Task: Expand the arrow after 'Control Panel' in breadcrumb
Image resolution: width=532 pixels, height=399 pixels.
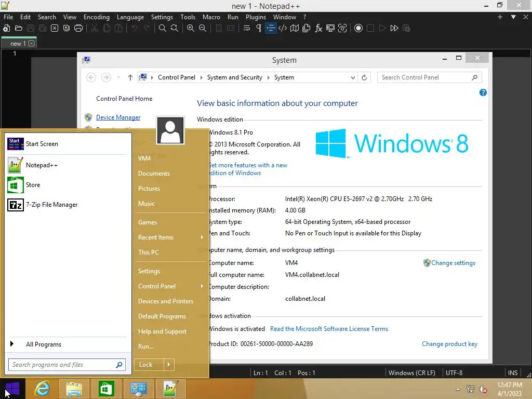Action: click(201, 78)
